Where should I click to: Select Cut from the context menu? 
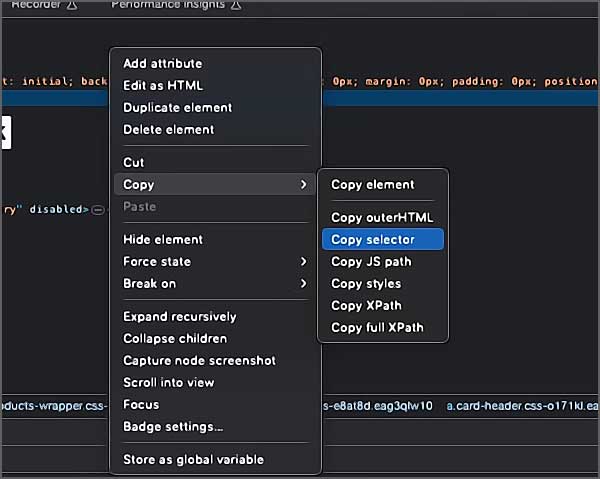coord(215,162)
